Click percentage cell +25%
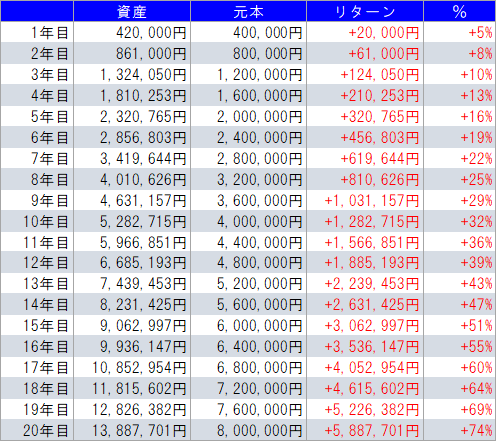 pos(476,179)
